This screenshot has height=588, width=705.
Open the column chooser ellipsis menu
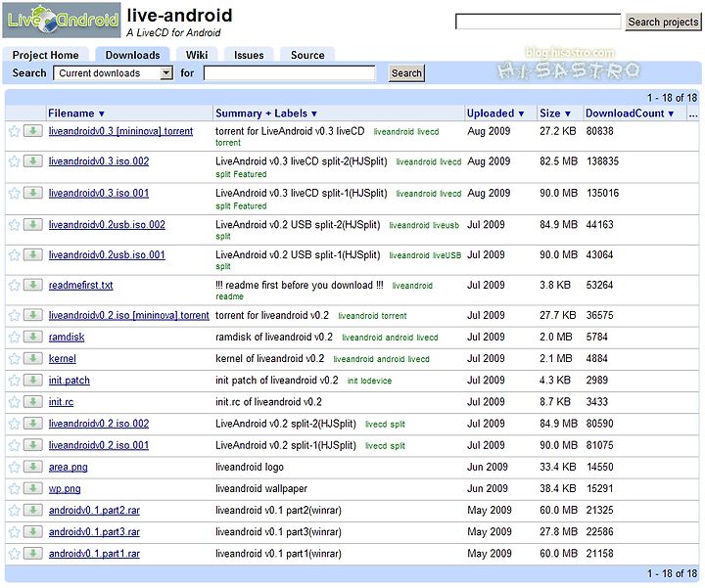click(x=693, y=114)
